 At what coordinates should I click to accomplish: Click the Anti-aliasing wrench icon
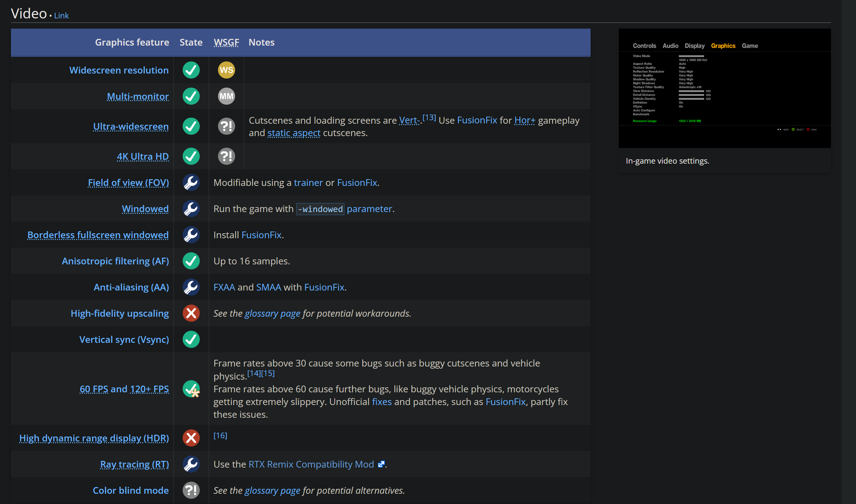pyautogui.click(x=191, y=287)
